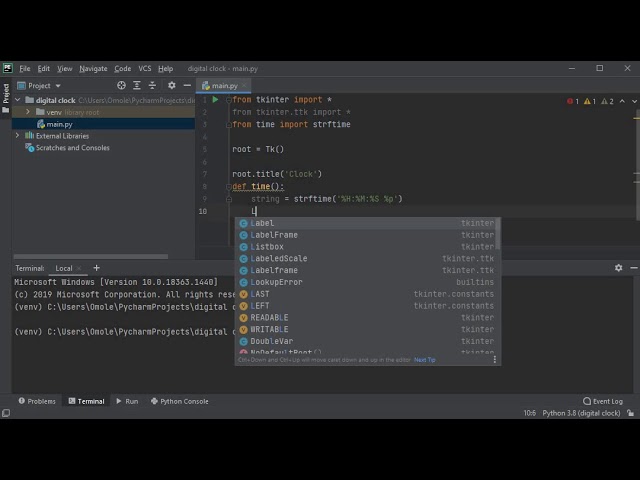The width and height of the screenshot is (640, 480).
Task: Choose LEFT constant completion suggestion
Action: 367,306
